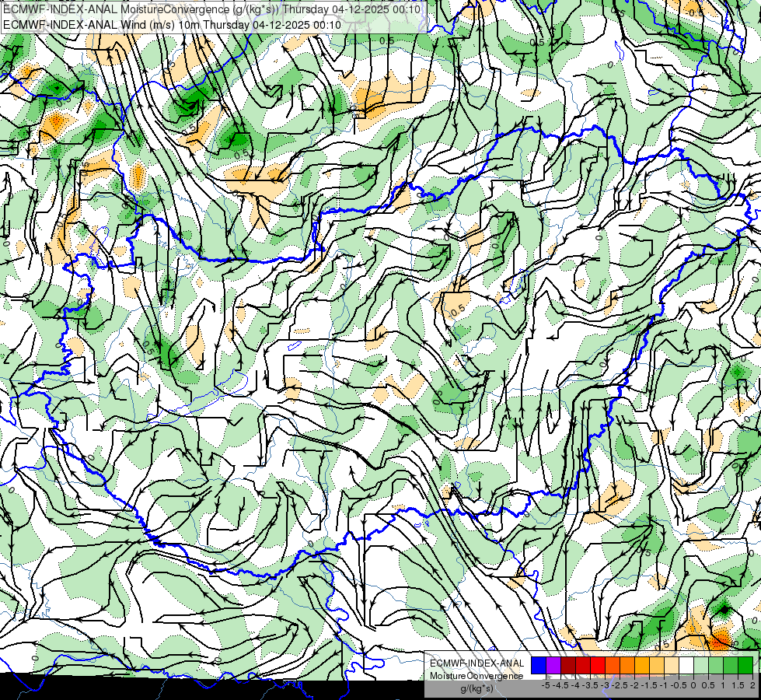Viewport: 761px width, 700px height.
Task: Click the '0.5' tick label in the legend scale
Action: [x=708, y=685]
